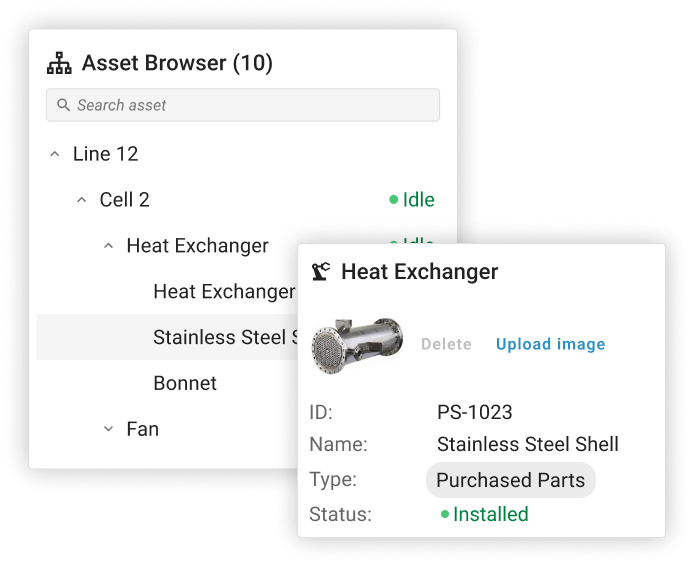Click the Asset Browser (10) title
This screenshot has width=691, height=563.
pos(177,63)
